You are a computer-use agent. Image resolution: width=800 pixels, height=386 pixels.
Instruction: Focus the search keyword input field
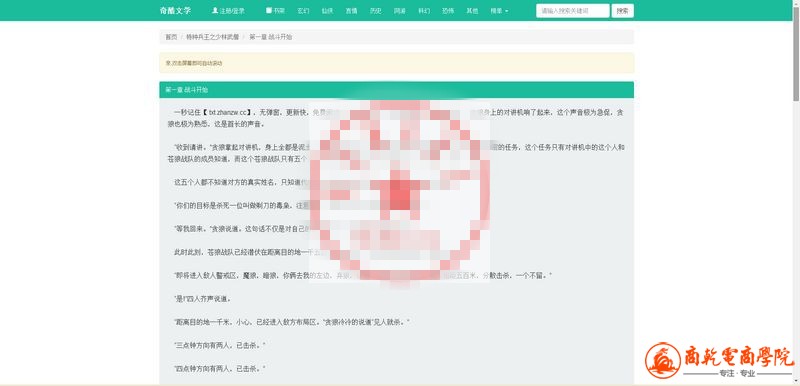tap(572, 11)
